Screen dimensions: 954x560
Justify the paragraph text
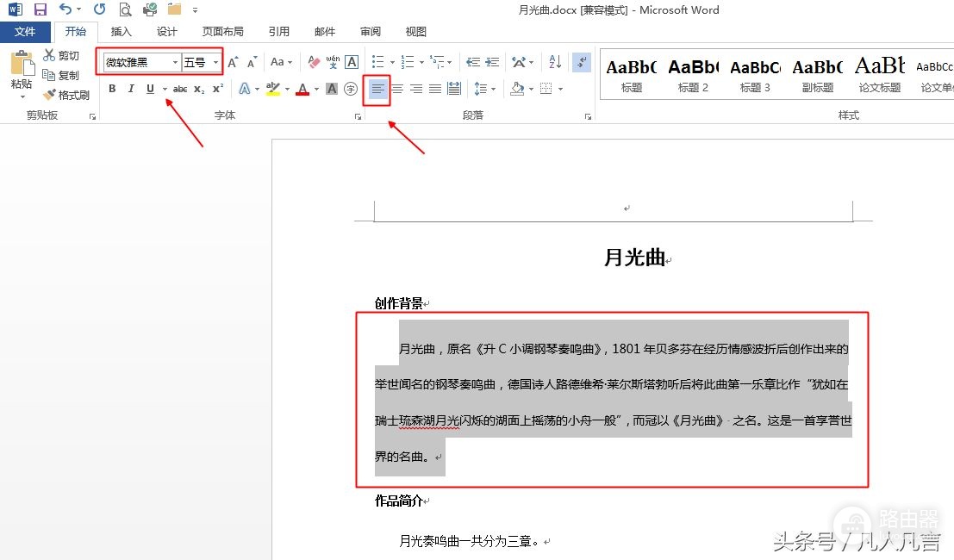[435, 90]
